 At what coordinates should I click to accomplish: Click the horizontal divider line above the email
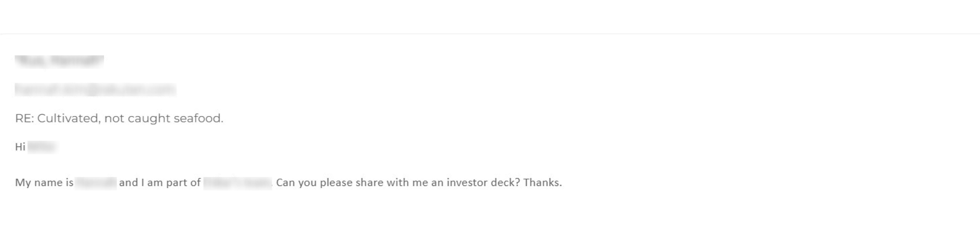490,34
